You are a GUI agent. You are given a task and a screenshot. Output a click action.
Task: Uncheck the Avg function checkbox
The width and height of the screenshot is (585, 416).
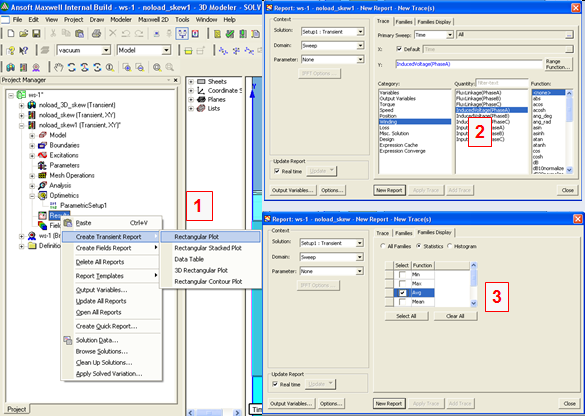click(402, 293)
